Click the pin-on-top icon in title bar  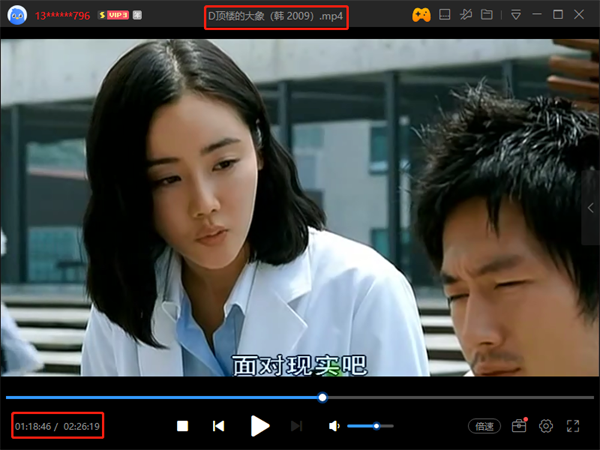click(x=467, y=15)
